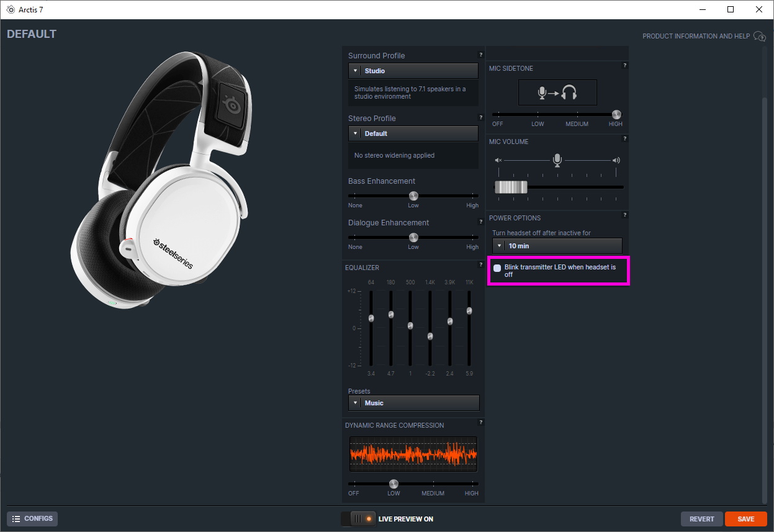Image resolution: width=774 pixels, height=532 pixels.
Task: Click the 64 Hz equalizer band handle
Action: click(371, 318)
